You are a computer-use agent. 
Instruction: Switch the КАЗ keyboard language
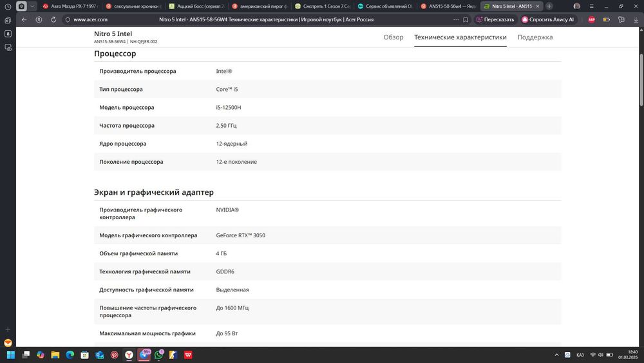(580, 355)
